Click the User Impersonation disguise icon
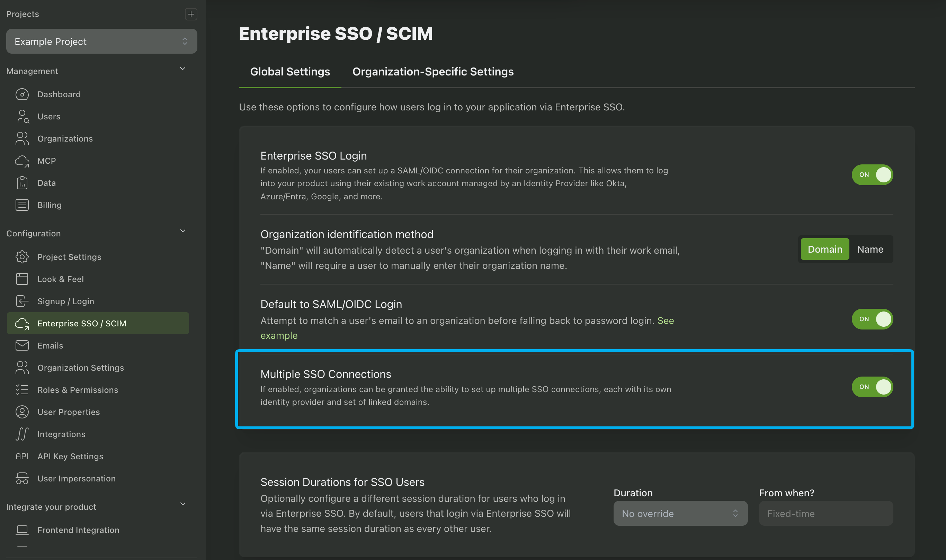 (22, 478)
